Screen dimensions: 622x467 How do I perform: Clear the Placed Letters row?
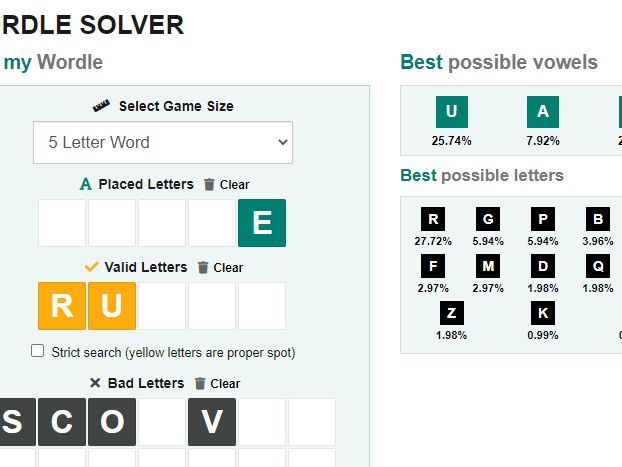(x=226, y=184)
